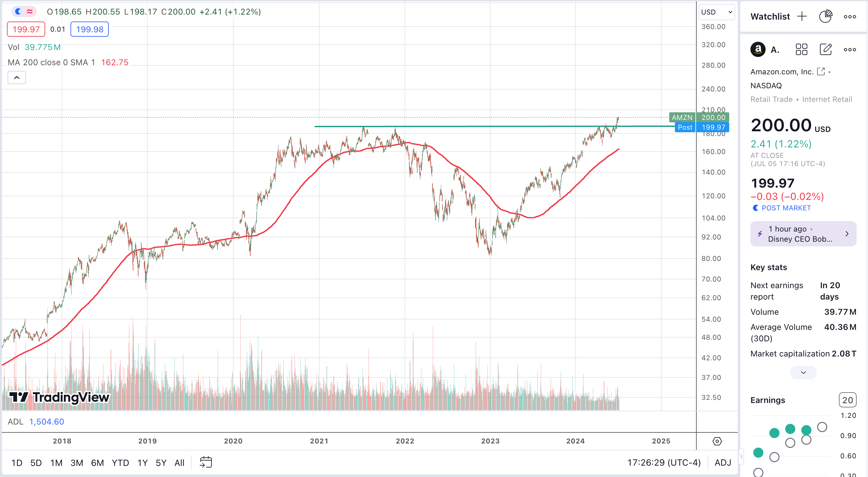Click the Amazon.com, Inc. name link

782,71
